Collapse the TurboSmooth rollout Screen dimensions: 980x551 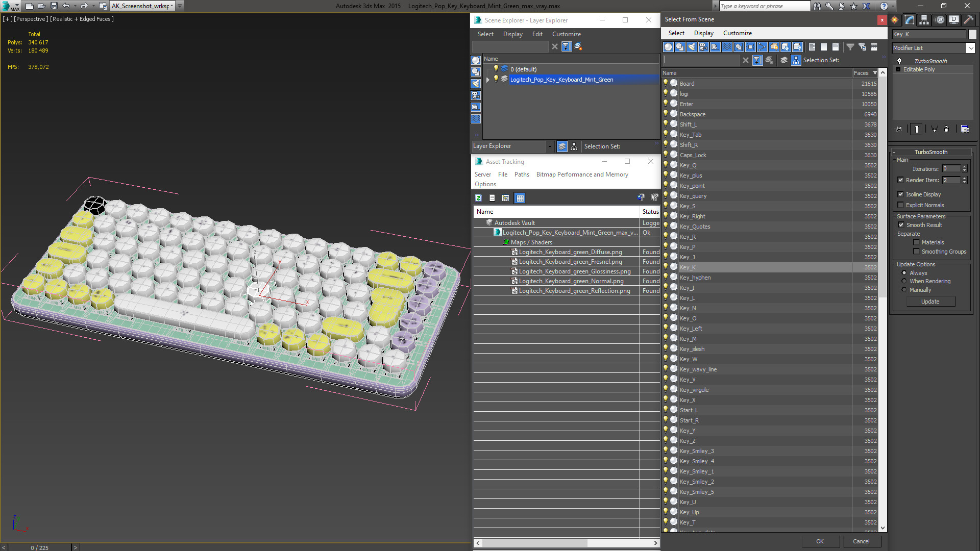click(894, 152)
